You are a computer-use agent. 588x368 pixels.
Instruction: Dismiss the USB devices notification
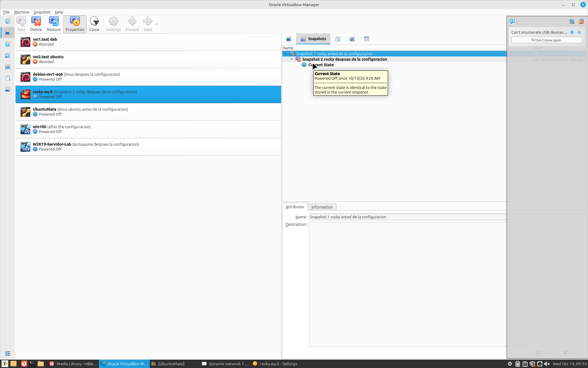point(579,32)
